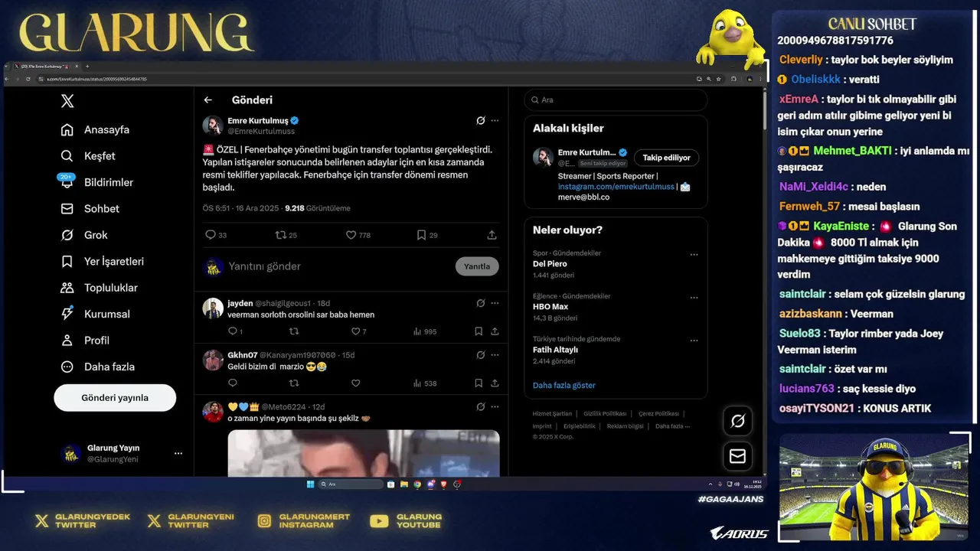The width and height of the screenshot is (980, 551).
Task: Go back with the Gönderi arrow
Action: coord(207,100)
